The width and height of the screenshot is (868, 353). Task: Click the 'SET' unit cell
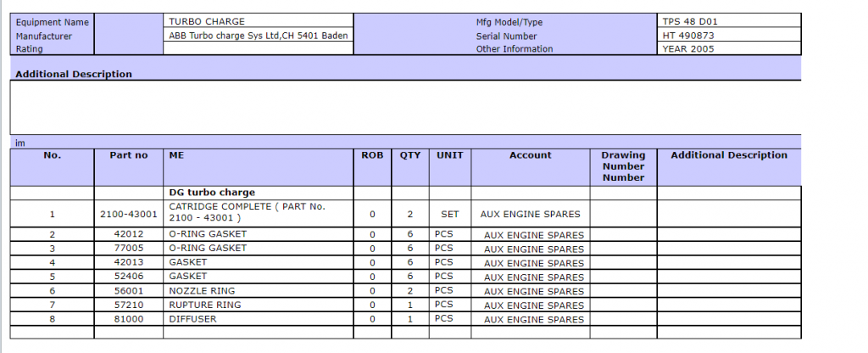[x=449, y=214]
